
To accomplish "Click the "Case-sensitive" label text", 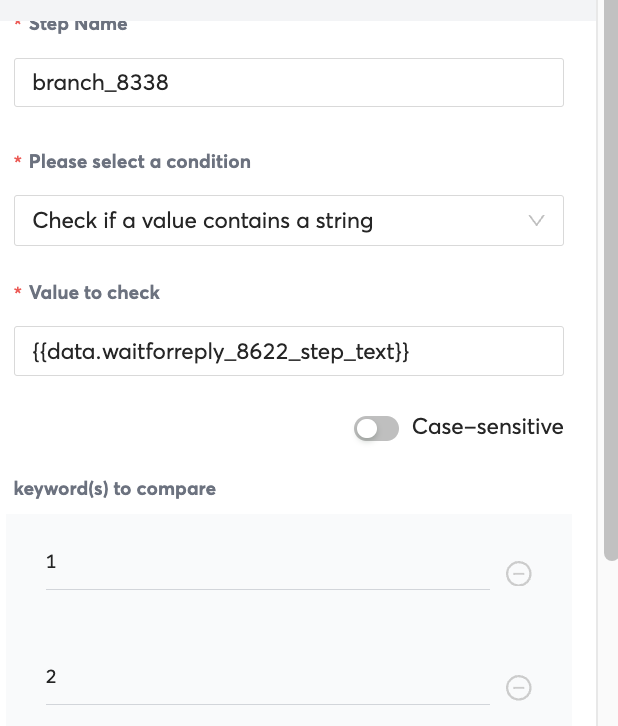I will pos(488,427).
